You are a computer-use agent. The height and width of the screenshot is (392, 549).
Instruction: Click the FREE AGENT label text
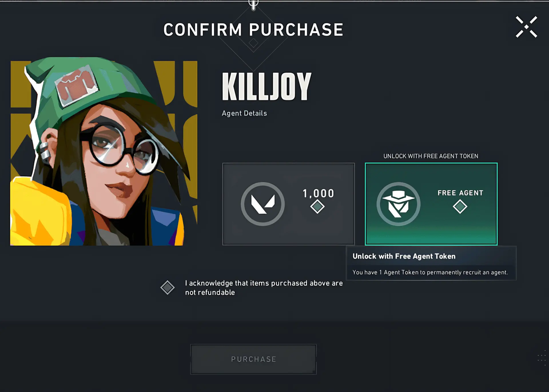point(460,193)
